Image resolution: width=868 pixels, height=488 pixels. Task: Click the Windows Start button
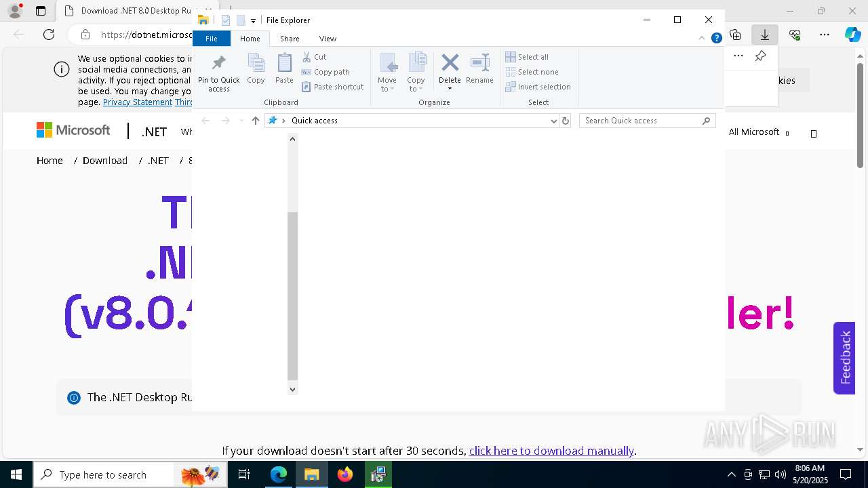pos(16,474)
